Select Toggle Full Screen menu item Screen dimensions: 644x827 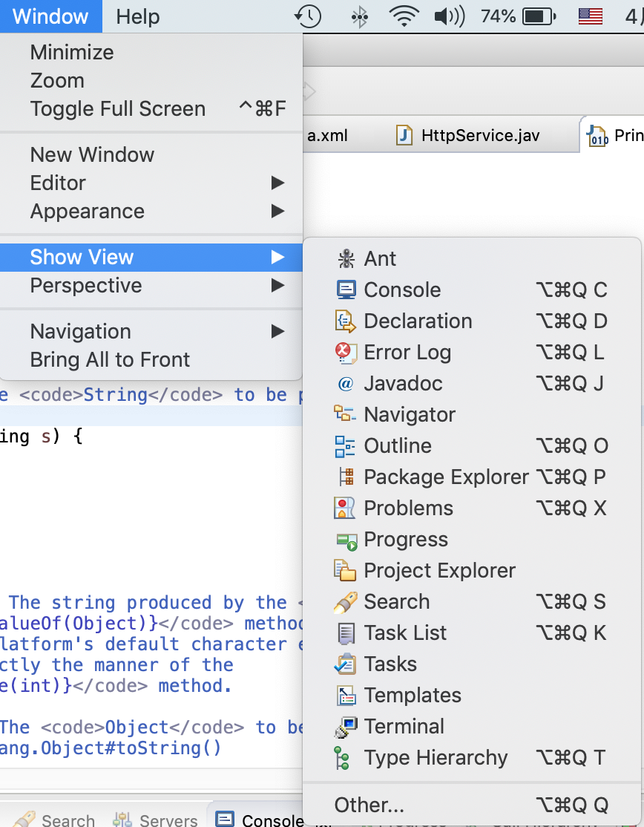[x=118, y=108]
